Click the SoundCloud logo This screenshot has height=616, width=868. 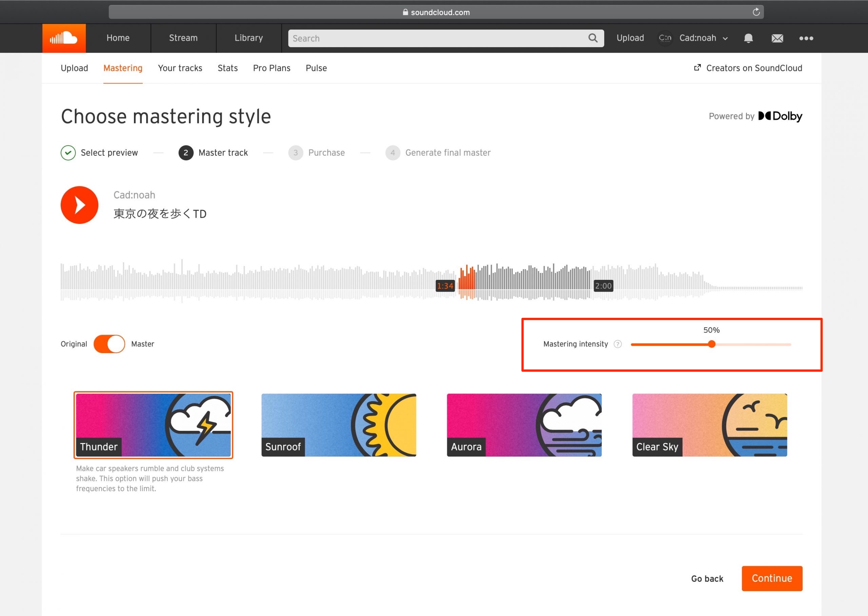pos(64,38)
